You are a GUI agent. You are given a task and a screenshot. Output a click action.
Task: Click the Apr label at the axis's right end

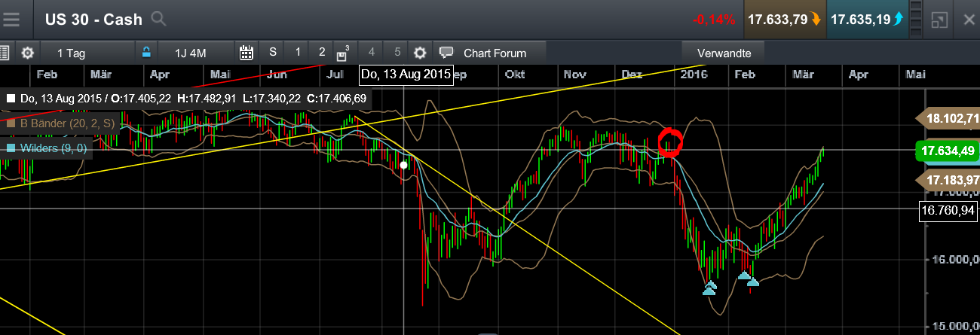click(x=858, y=75)
